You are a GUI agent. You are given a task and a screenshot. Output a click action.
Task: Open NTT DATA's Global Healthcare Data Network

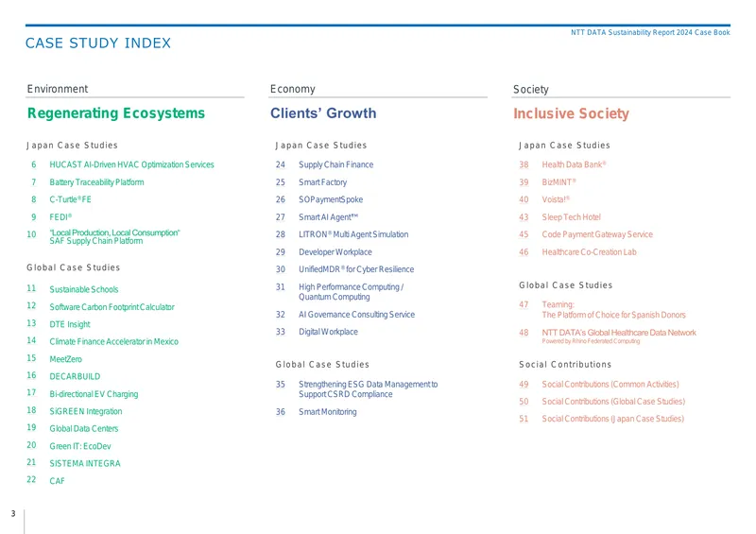point(619,333)
